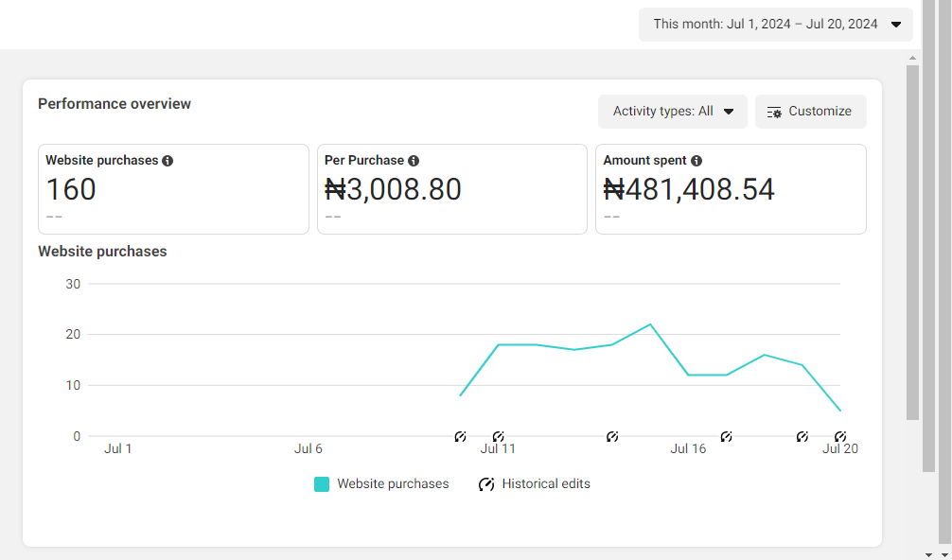952x560 pixels.
Task: Click the info icon beside Website purchases
Action: coord(167,161)
